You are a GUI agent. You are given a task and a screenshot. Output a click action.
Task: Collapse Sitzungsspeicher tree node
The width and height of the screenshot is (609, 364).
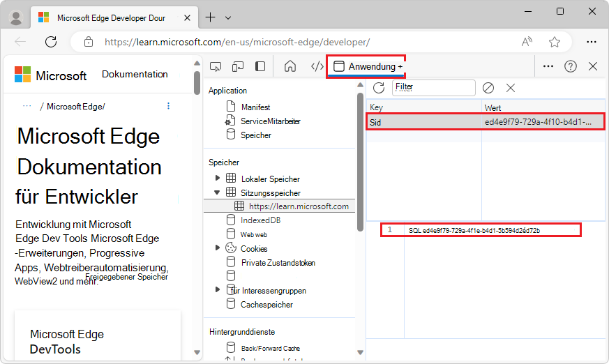(217, 192)
